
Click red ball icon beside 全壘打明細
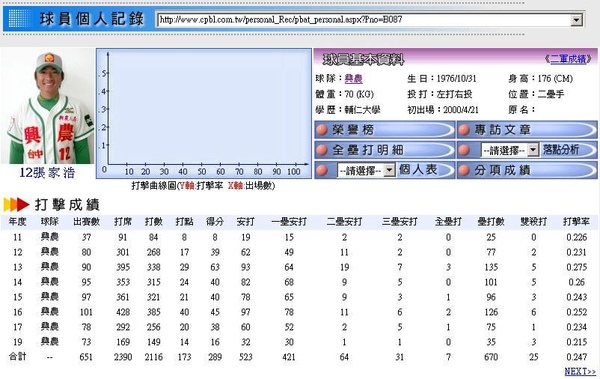(323, 150)
